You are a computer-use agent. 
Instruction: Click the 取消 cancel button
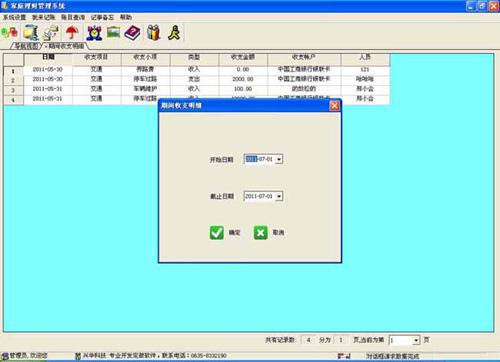pos(269,233)
